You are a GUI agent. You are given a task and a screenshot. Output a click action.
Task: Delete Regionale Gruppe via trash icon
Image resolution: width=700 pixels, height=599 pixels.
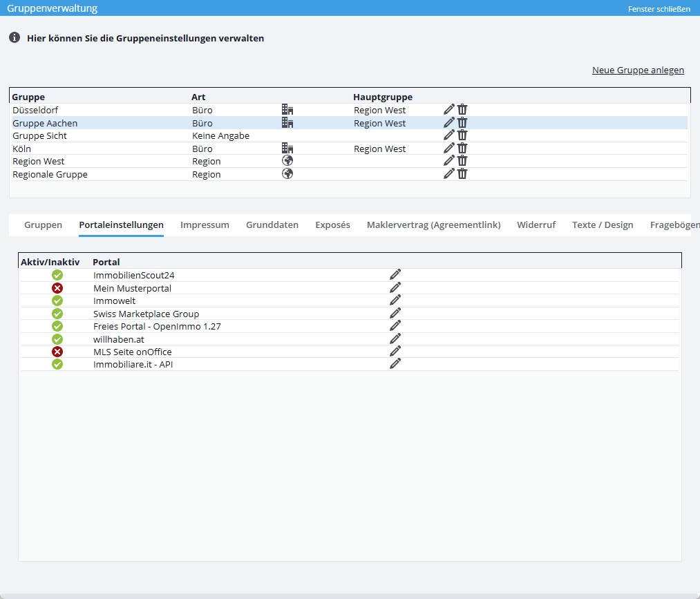click(462, 173)
